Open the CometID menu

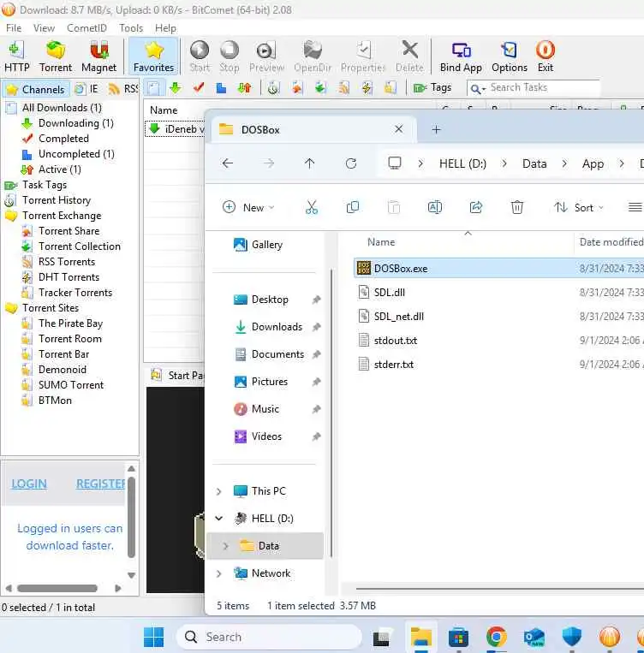pyautogui.click(x=86, y=28)
